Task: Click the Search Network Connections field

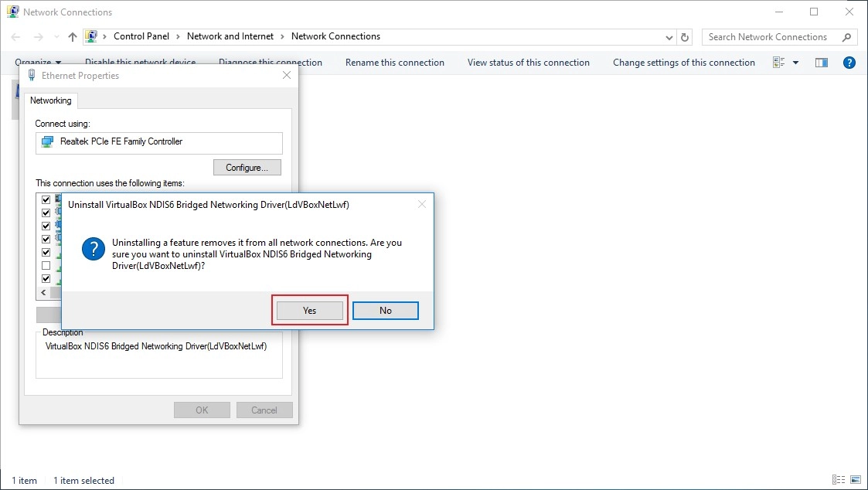Action: point(769,37)
